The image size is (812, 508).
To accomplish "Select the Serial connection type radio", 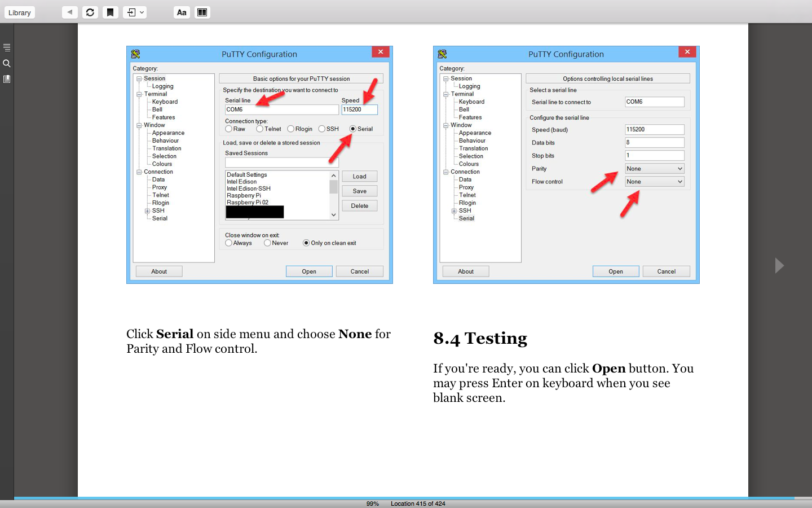I will point(352,129).
